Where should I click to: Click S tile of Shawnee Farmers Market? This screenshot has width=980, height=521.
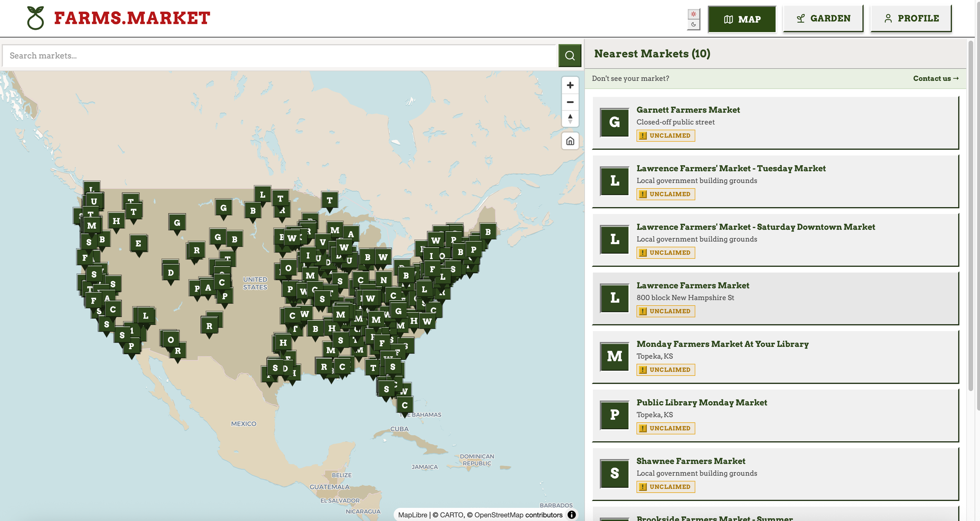(614, 474)
